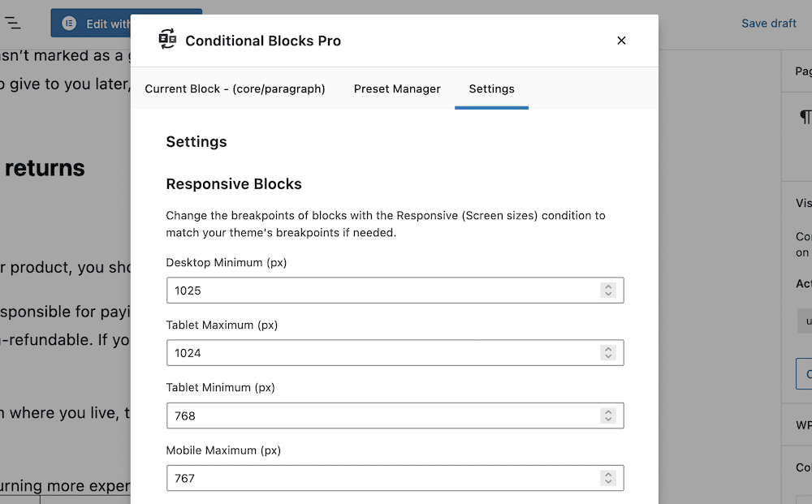Click the Tablet Maximum (px) label
The image size is (812, 504).
coord(222,325)
